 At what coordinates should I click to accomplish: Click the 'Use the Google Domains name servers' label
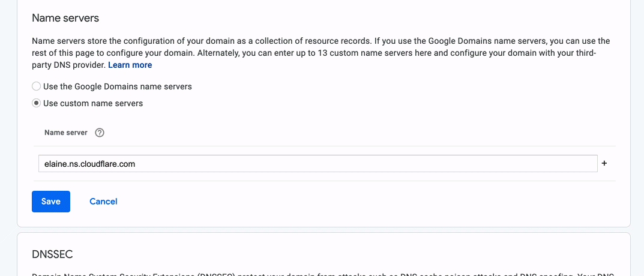coord(118,86)
